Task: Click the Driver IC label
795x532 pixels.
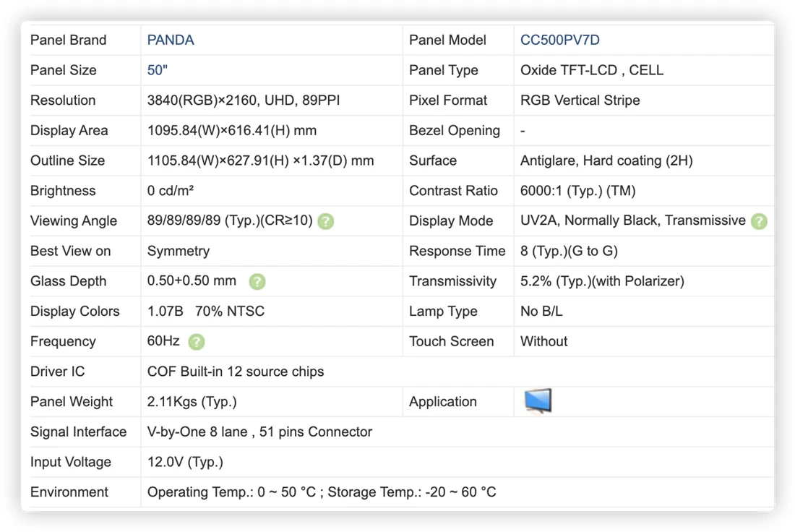Action: [58, 372]
